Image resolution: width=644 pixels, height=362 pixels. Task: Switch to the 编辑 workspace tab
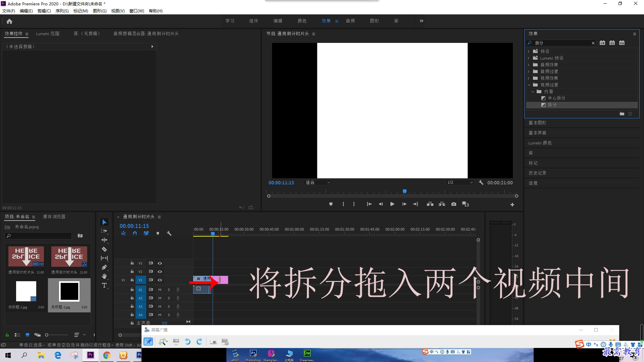click(278, 21)
